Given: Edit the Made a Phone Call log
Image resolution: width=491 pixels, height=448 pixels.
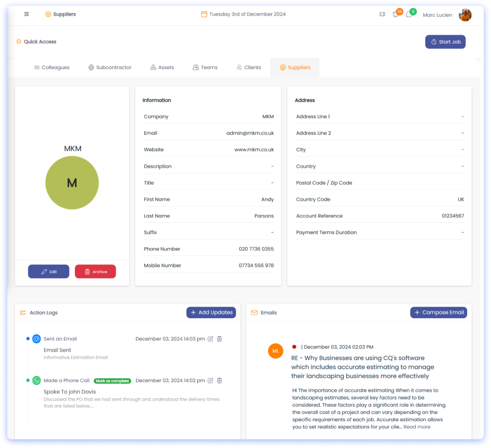Looking at the screenshot, I should coord(210,380).
